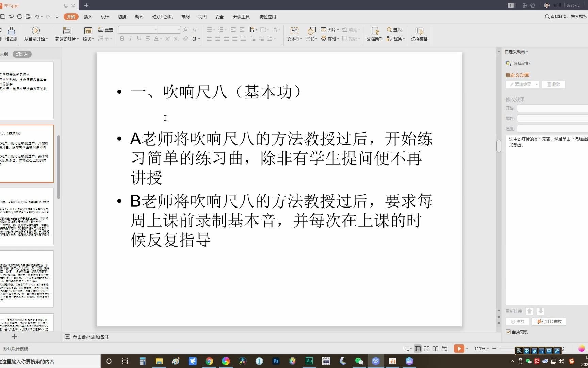
Task: Toggle superscript formatting
Action: tap(167, 39)
